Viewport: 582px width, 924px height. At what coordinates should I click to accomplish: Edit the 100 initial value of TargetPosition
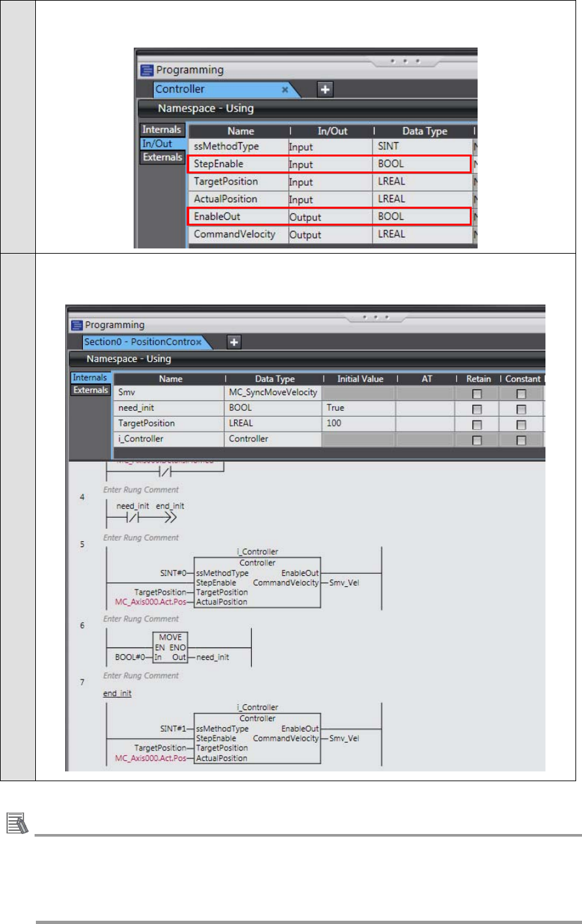pyautogui.click(x=360, y=423)
